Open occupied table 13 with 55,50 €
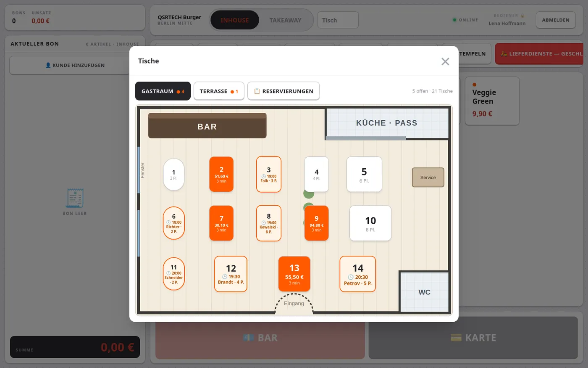 [294, 274]
